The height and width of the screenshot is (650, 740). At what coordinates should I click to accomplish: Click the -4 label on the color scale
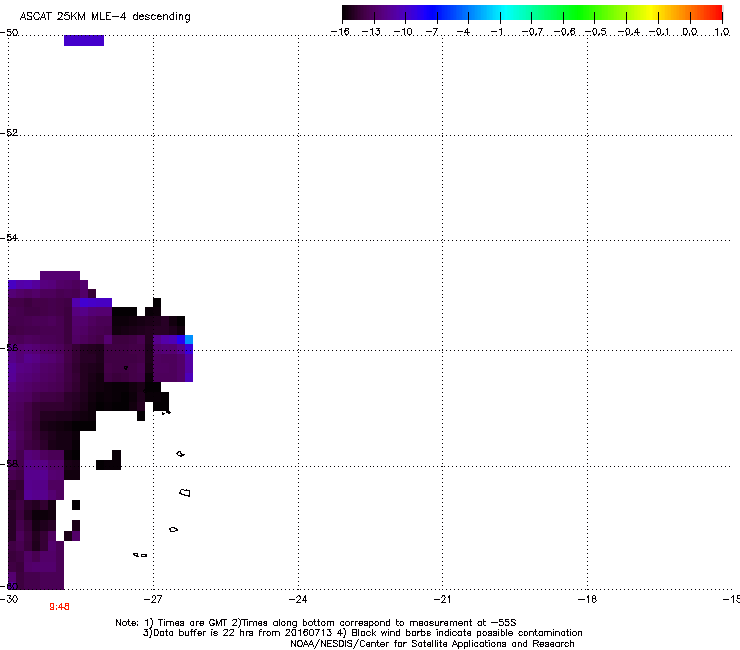[463, 32]
